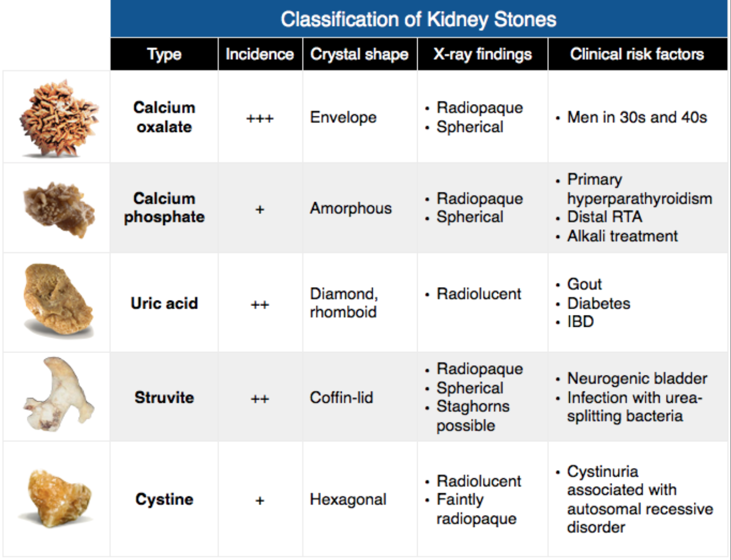This screenshot has height=560, width=731.
Task: Click the Uric acid type cell
Action: [164, 303]
